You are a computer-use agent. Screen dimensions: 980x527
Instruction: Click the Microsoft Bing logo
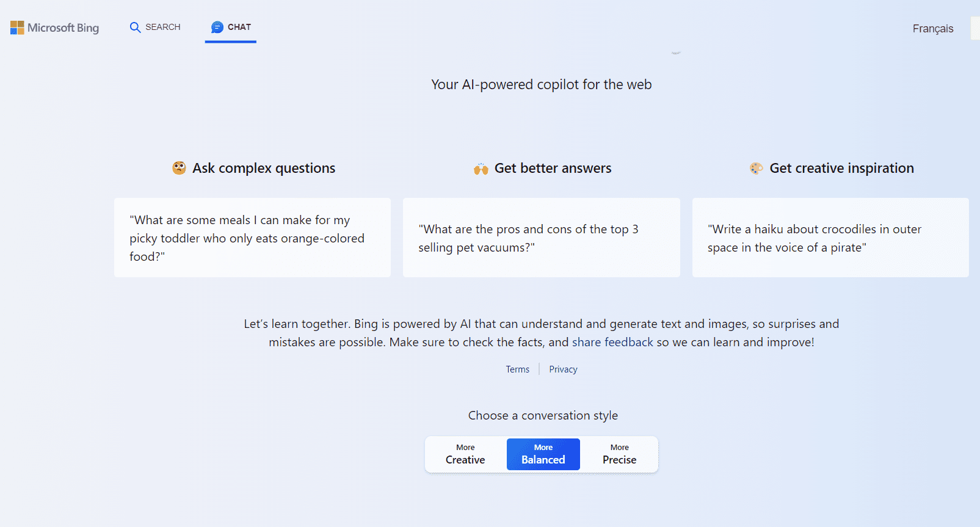point(54,27)
